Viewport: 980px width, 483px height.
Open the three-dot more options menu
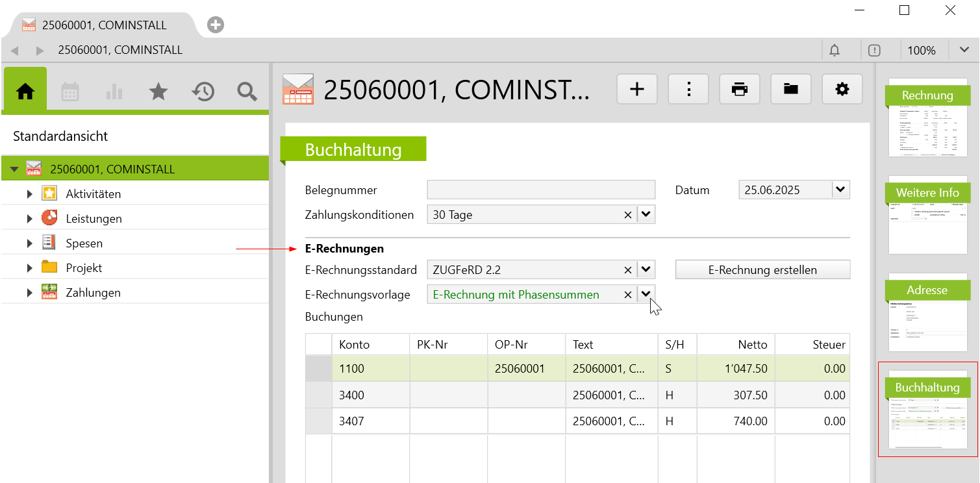(688, 90)
